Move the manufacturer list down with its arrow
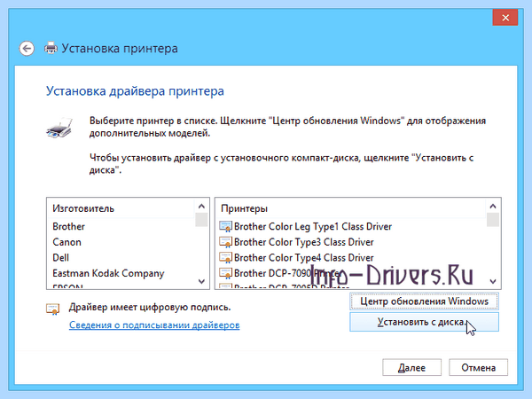This screenshot has height=399, width=532. (201, 281)
